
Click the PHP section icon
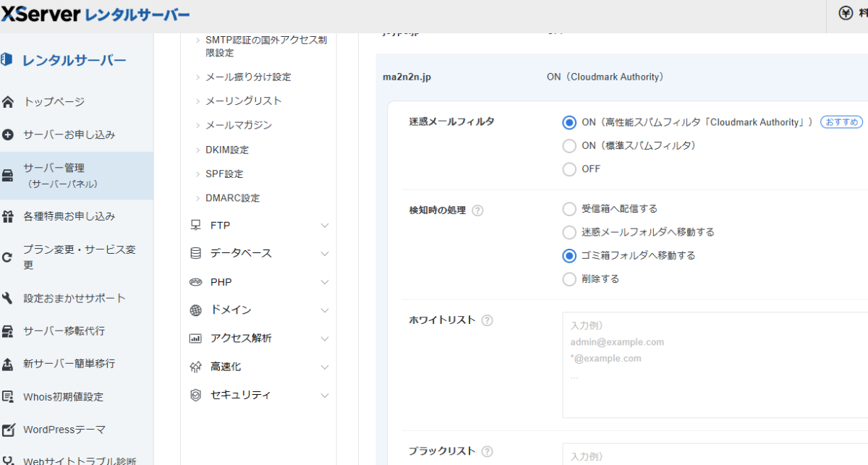point(195,281)
